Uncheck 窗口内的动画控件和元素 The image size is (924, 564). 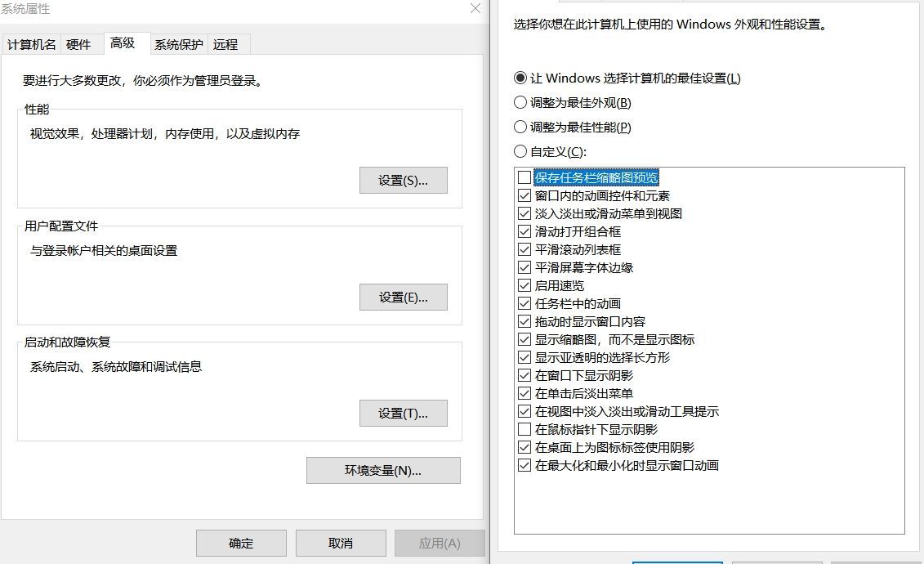tap(524, 195)
